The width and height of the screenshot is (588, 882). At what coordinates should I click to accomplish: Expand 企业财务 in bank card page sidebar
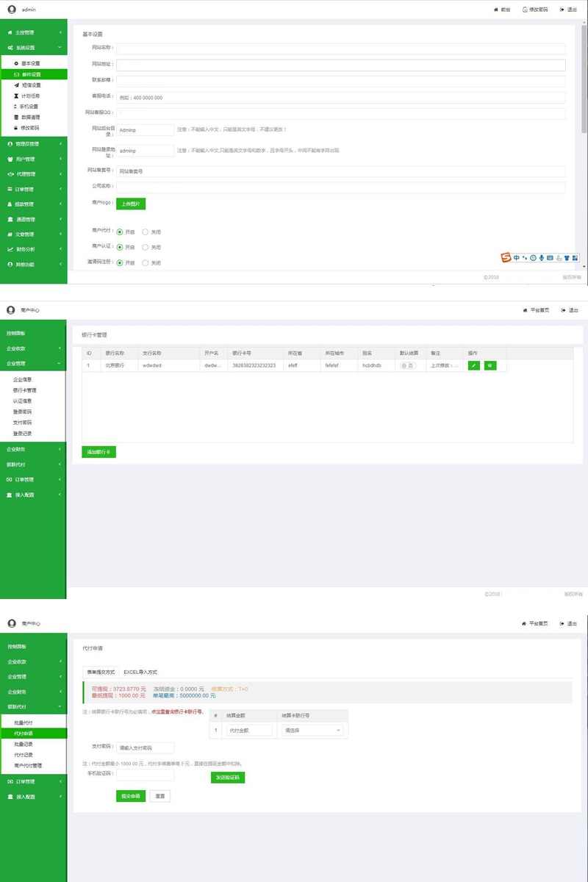[x=33, y=449]
